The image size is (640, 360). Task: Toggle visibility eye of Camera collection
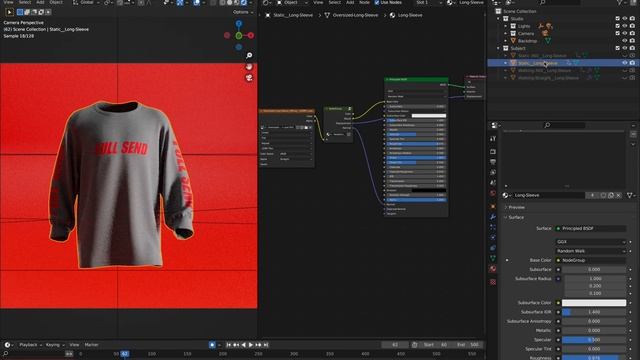point(624,33)
